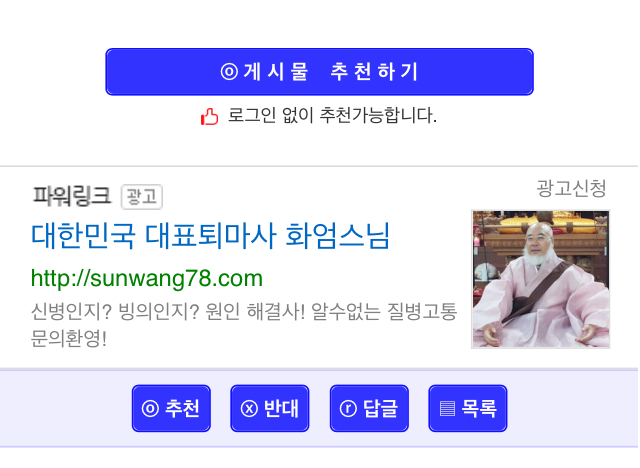Click the 추천 button label
The height and width of the screenshot is (468, 640).
(x=182, y=408)
